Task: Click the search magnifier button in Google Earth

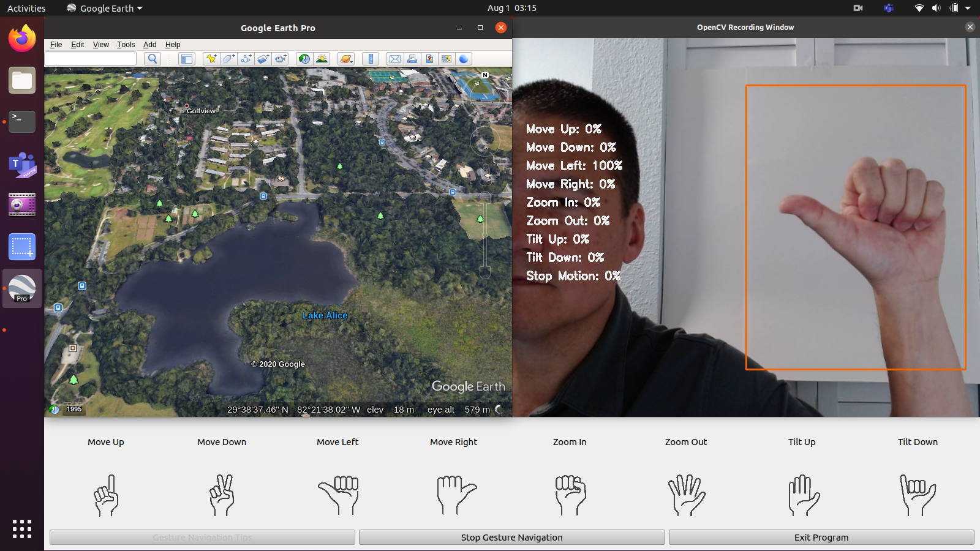Action: point(153,59)
